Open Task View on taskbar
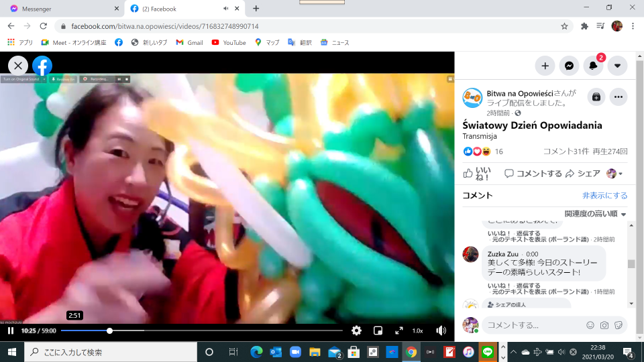Image resolution: width=644 pixels, height=362 pixels. [x=233, y=352]
